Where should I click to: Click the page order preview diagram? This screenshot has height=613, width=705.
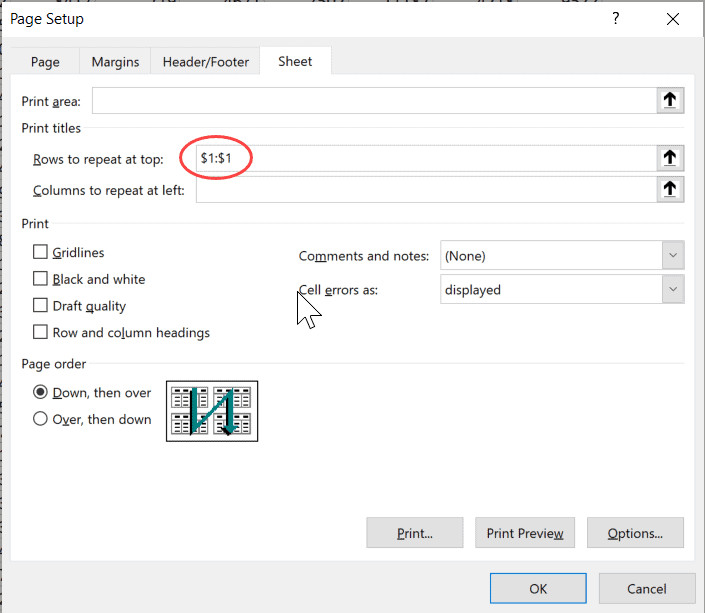coord(211,411)
